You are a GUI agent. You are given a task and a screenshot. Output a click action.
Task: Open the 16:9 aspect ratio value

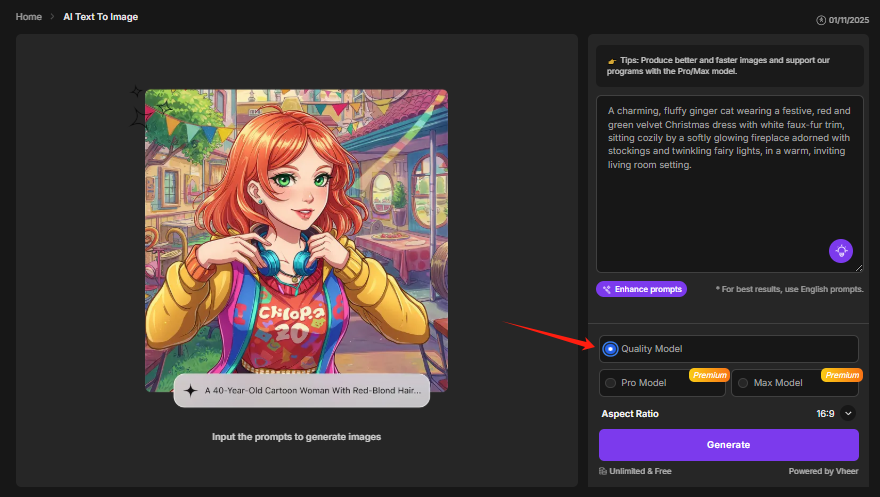(x=825, y=413)
